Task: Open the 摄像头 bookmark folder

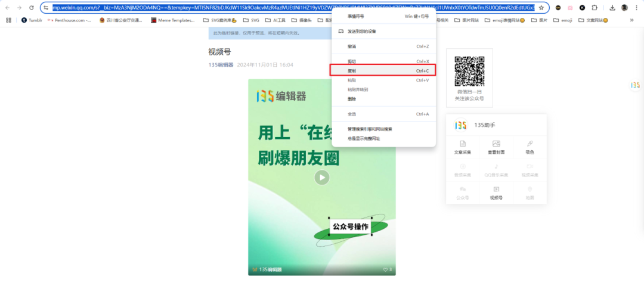Action: click(x=301, y=20)
